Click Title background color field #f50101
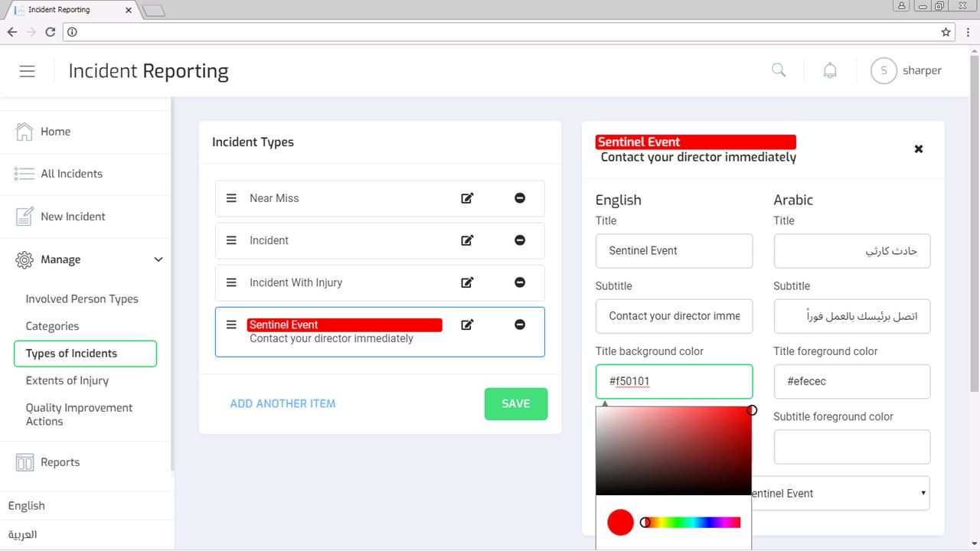Image resolution: width=980 pixels, height=551 pixels. coord(674,381)
